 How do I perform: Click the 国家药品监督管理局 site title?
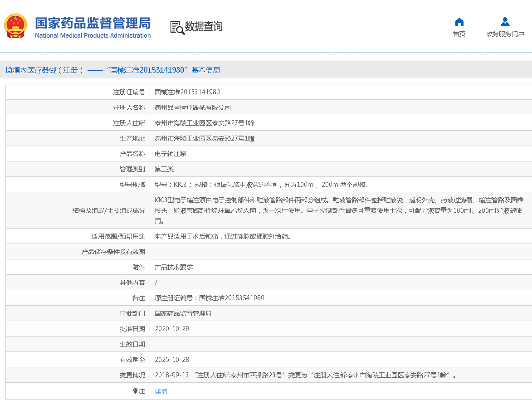(x=93, y=23)
